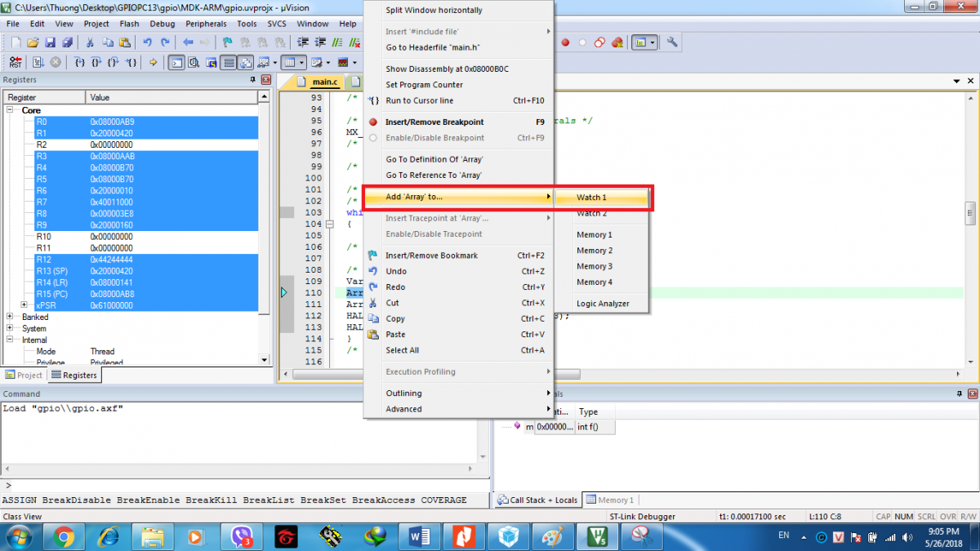980x551 pixels.
Task: Open the Memory Window dropdown arrow
Action: 301,62
